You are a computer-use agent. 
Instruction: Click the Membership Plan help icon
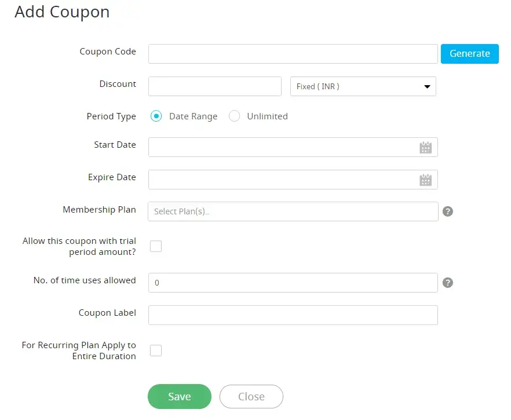click(447, 211)
